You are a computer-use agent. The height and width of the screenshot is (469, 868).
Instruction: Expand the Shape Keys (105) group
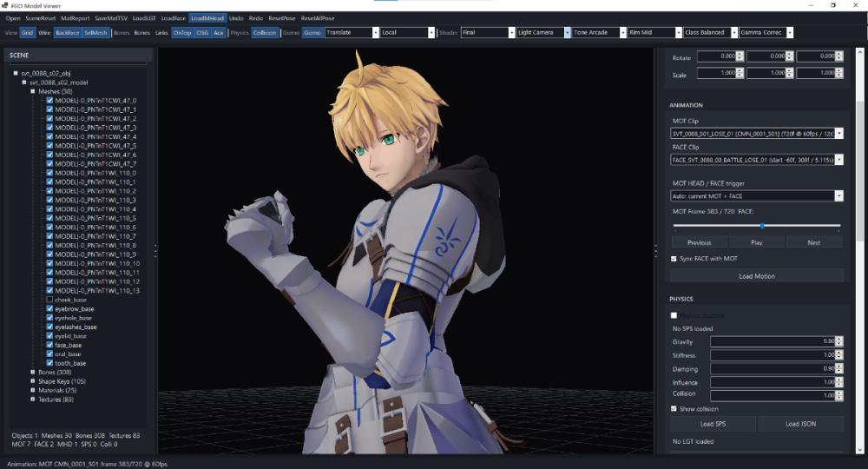(33, 381)
